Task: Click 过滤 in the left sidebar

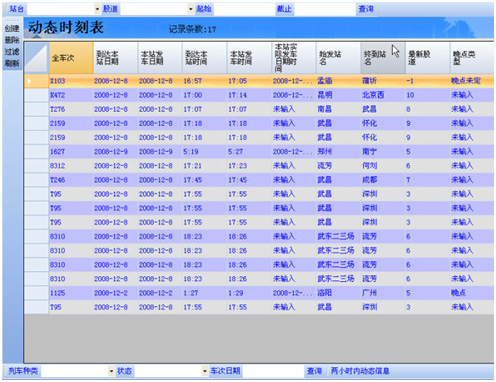Action: click(12, 52)
